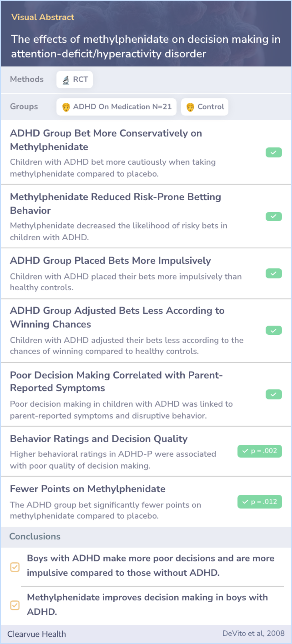Select the ADHD On Medication N=21 group
Screen dimensions: 292x644
point(116,107)
